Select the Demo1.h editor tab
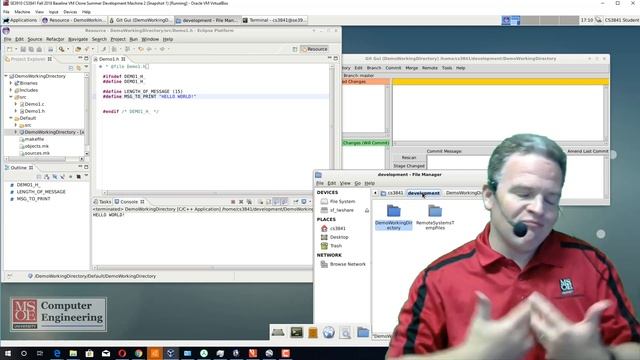 pos(109,59)
